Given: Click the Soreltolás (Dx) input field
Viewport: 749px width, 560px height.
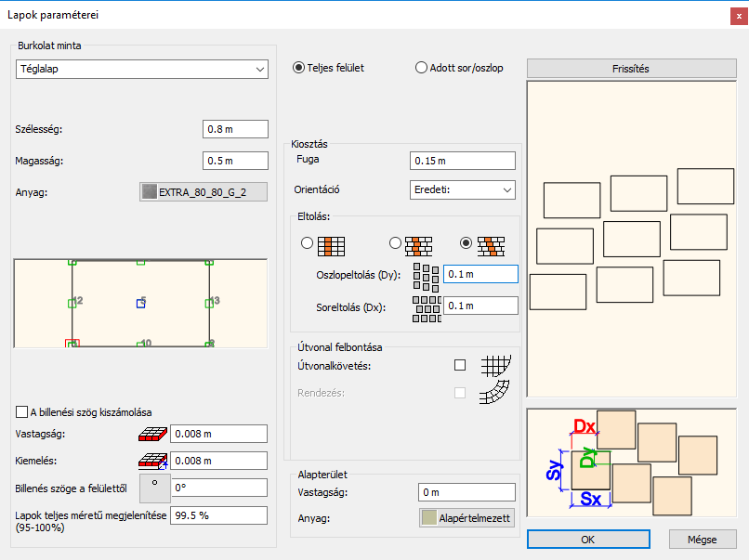Looking at the screenshot, I should click(x=480, y=306).
